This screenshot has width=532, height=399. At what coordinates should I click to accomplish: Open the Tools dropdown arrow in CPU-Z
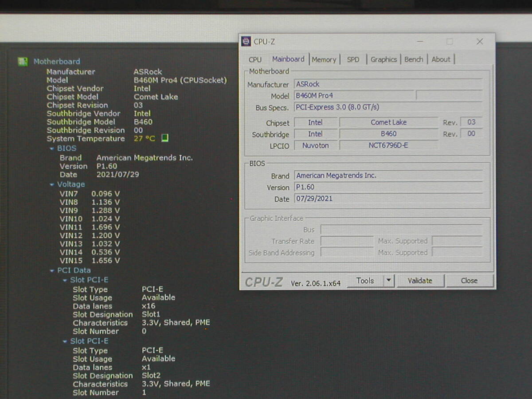(389, 281)
